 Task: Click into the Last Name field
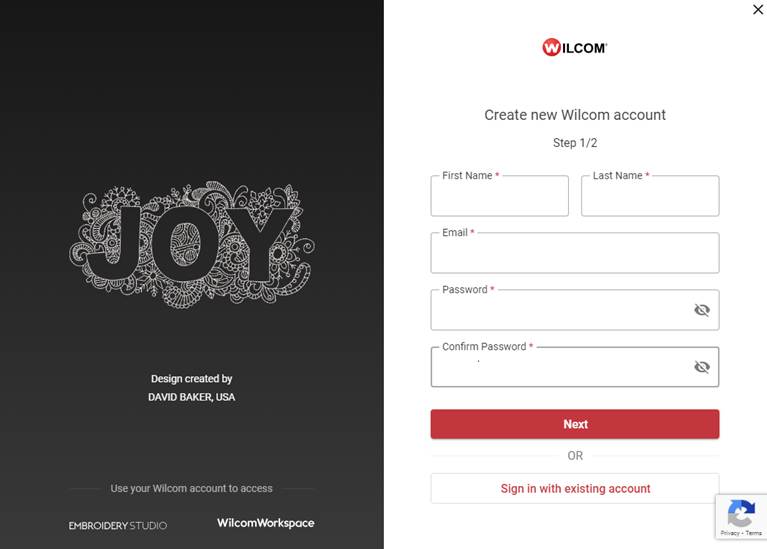pos(649,198)
